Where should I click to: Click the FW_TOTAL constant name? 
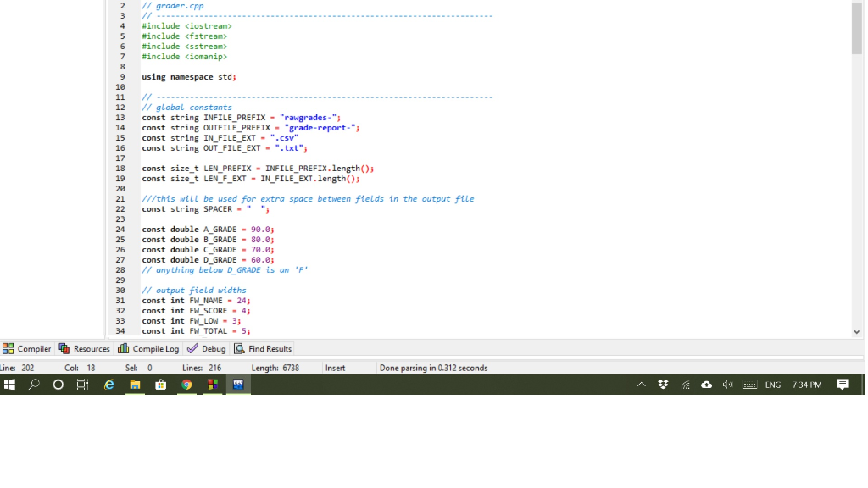(209, 331)
